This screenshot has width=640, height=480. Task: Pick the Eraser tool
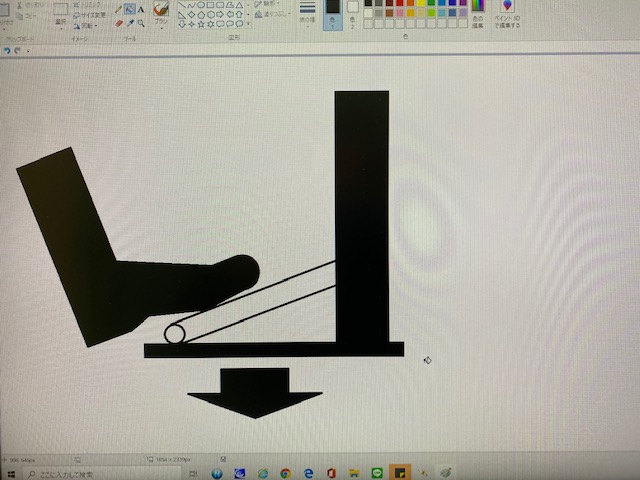coord(118,22)
